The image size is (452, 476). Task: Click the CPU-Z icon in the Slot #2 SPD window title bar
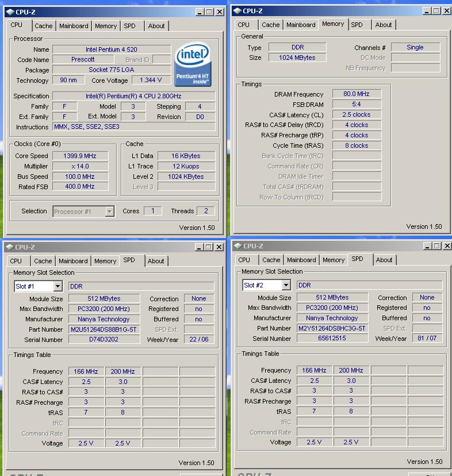point(238,246)
